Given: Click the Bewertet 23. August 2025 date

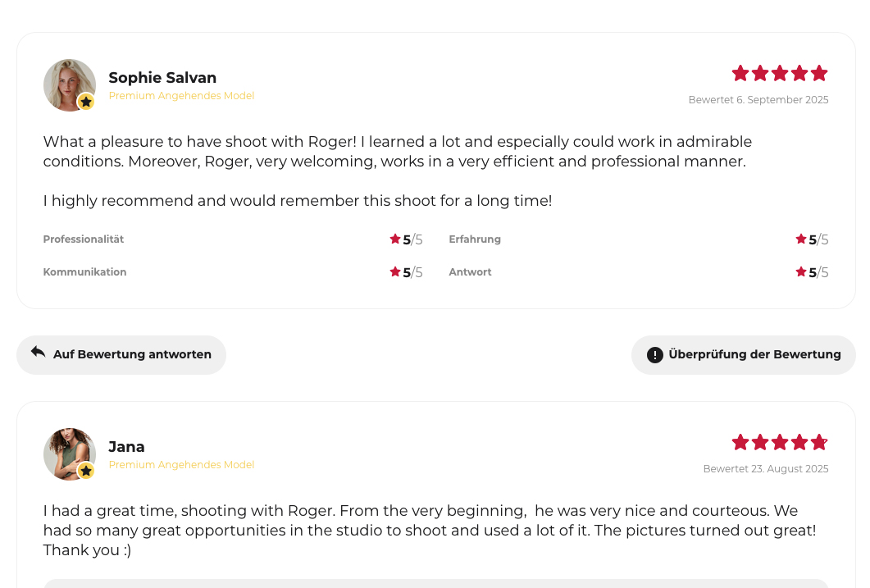Looking at the screenshot, I should [x=765, y=469].
